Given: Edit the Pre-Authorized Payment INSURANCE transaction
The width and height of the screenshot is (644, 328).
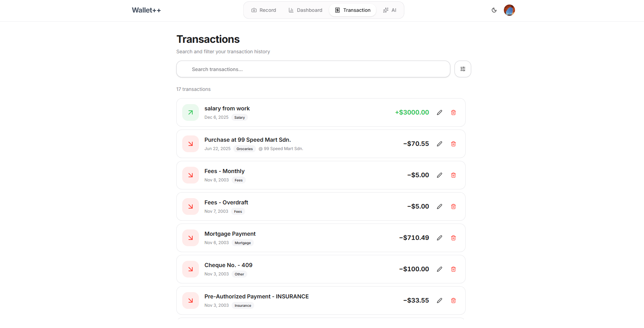Looking at the screenshot, I should click(440, 300).
